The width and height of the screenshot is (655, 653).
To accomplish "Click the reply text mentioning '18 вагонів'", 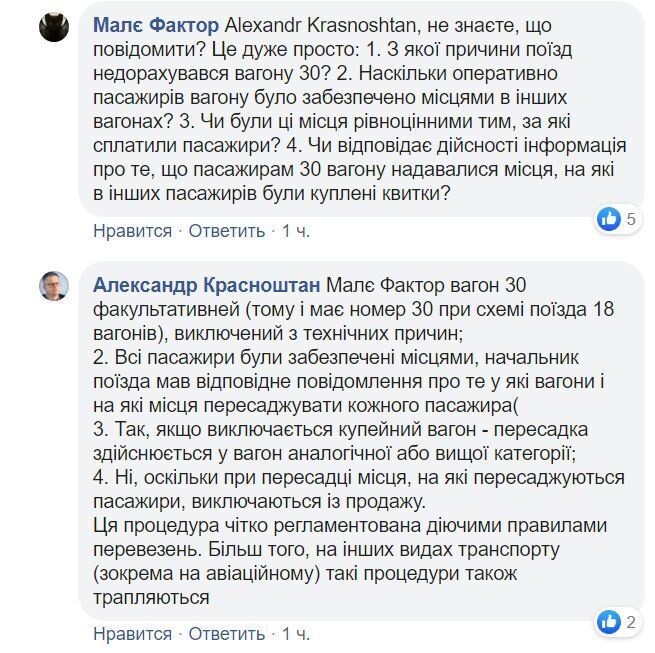I will tap(360, 308).
